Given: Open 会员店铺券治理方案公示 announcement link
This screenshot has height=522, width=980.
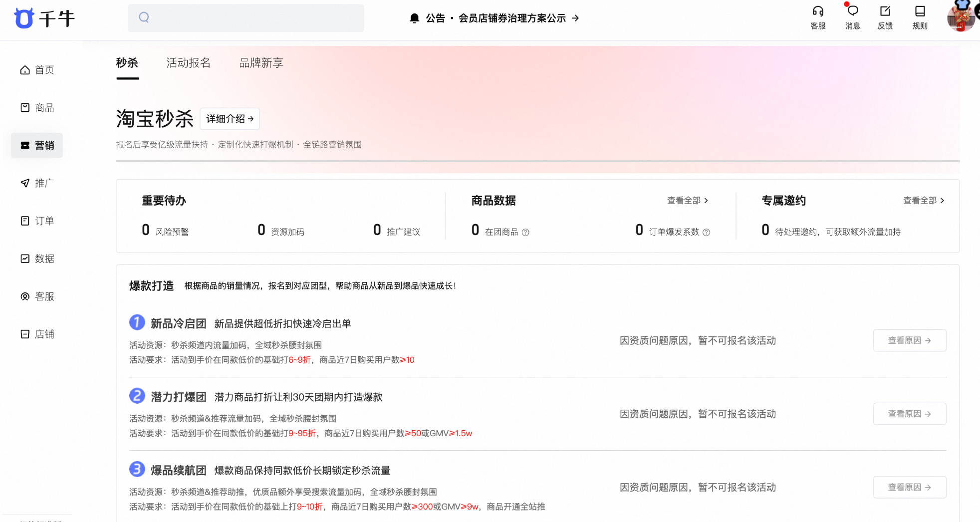Looking at the screenshot, I should click(x=512, y=18).
